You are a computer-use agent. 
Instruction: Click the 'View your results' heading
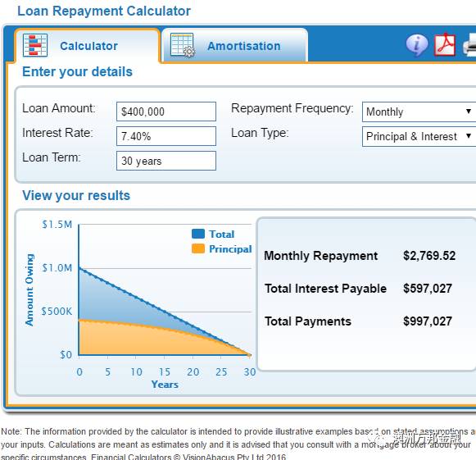pyautogui.click(x=76, y=196)
